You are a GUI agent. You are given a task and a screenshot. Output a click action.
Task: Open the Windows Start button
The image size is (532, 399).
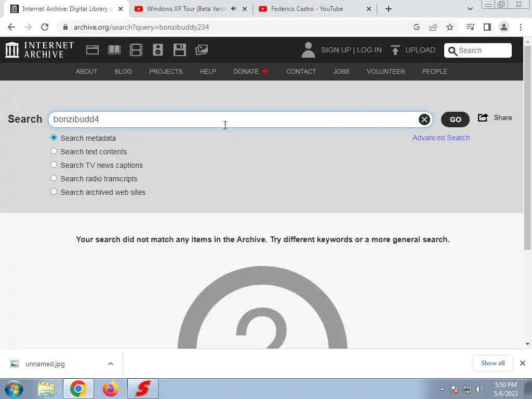14,389
